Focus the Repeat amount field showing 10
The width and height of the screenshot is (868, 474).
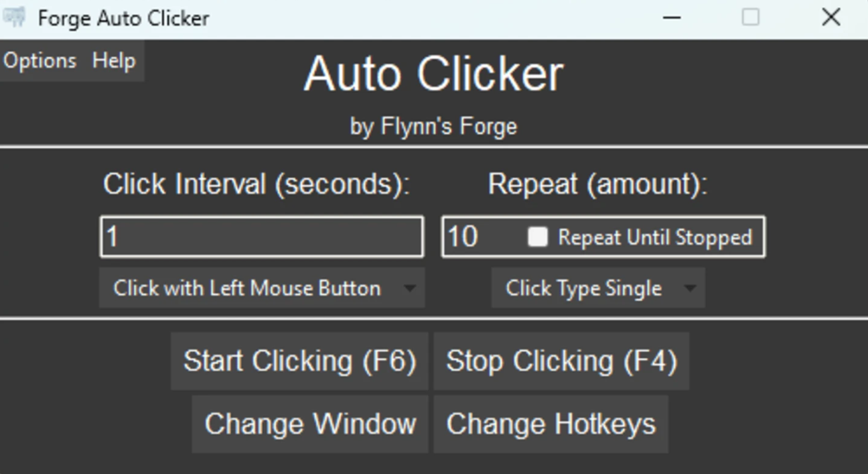484,237
